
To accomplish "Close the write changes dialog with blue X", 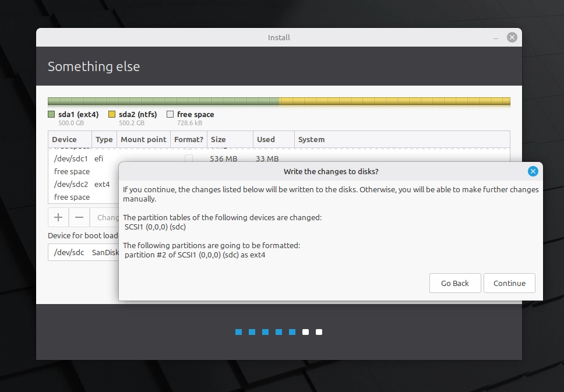I will 533,171.
